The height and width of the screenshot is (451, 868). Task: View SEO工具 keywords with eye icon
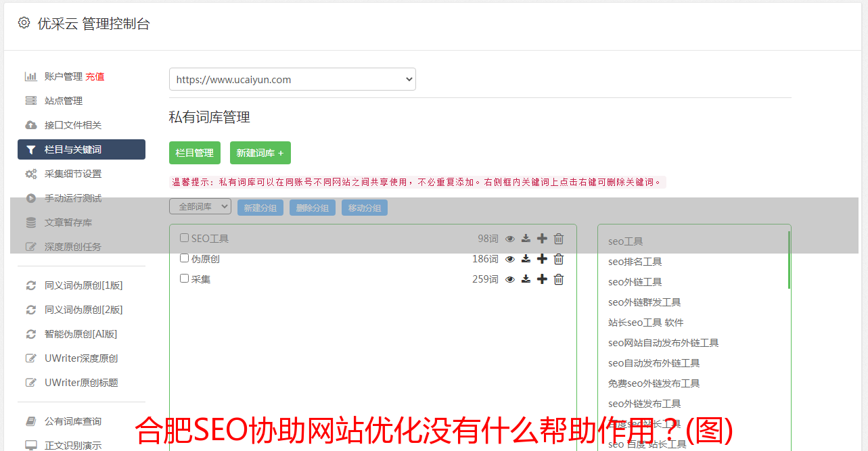click(x=510, y=239)
